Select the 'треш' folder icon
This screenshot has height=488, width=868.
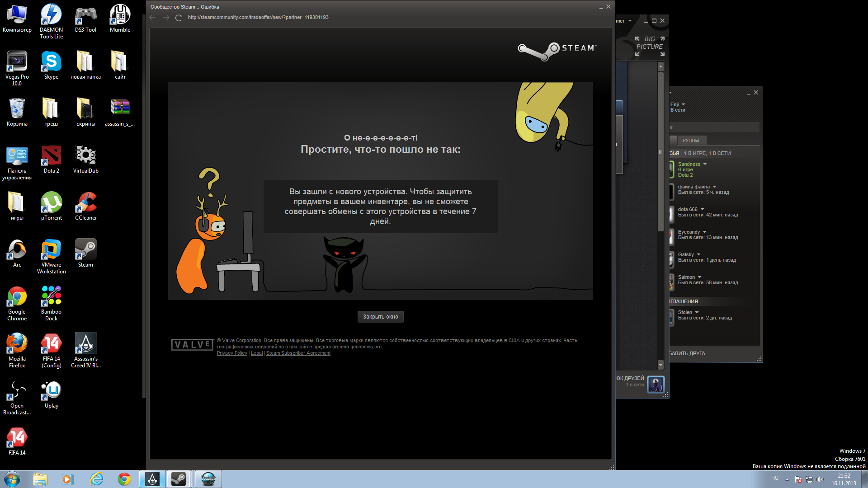tap(51, 113)
